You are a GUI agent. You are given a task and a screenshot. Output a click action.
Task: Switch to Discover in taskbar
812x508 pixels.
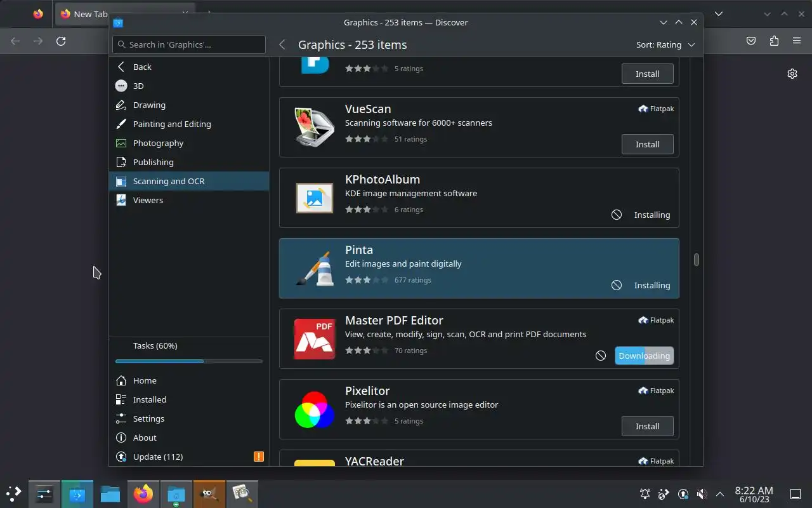click(77, 493)
